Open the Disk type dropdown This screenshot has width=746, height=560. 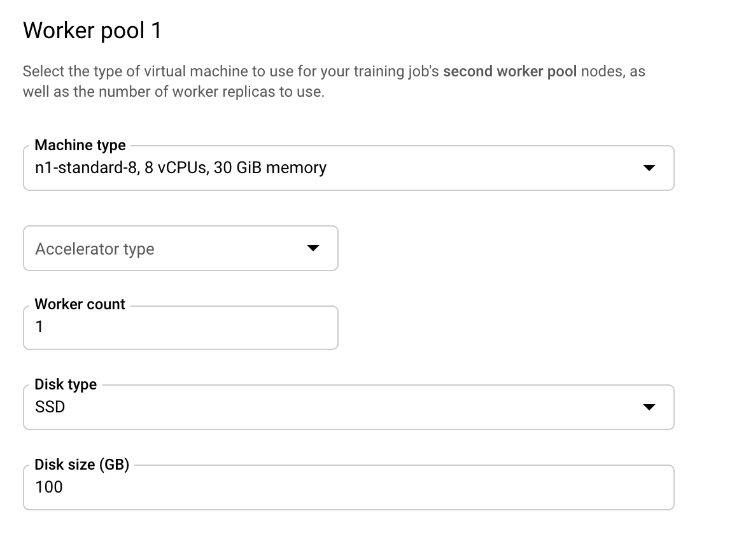pyautogui.click(x=348, y=407)
